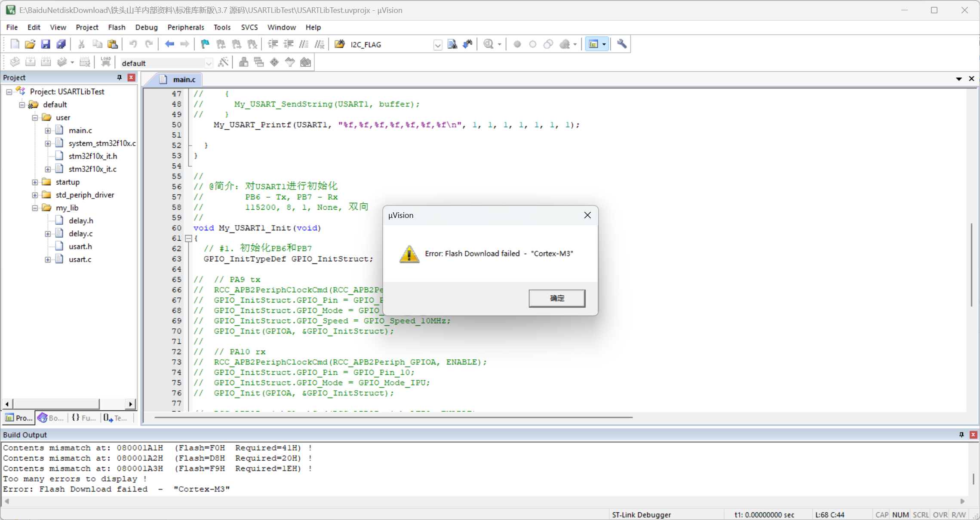Pin the Project panel
Screen dimensions: 980x520
click(119, 77)
